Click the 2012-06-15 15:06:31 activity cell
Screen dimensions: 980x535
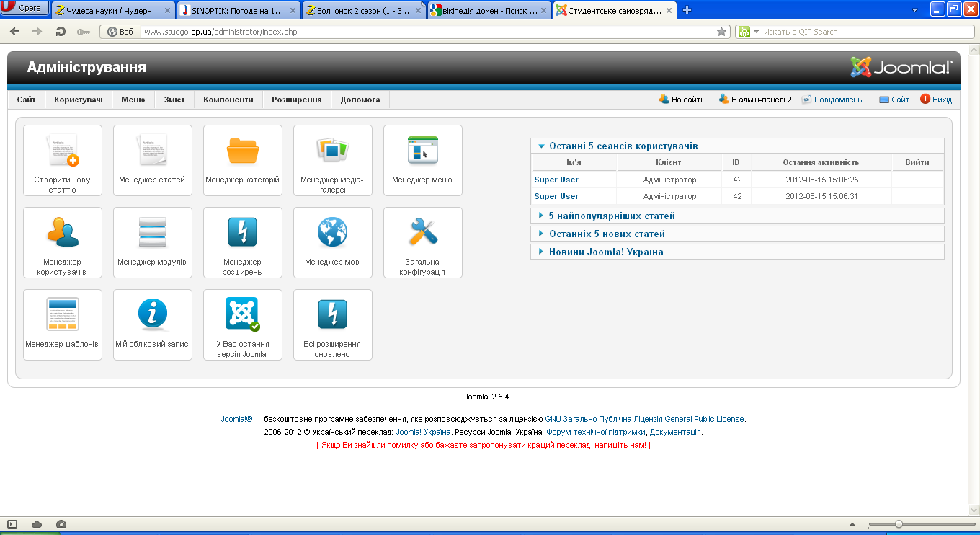821,196
